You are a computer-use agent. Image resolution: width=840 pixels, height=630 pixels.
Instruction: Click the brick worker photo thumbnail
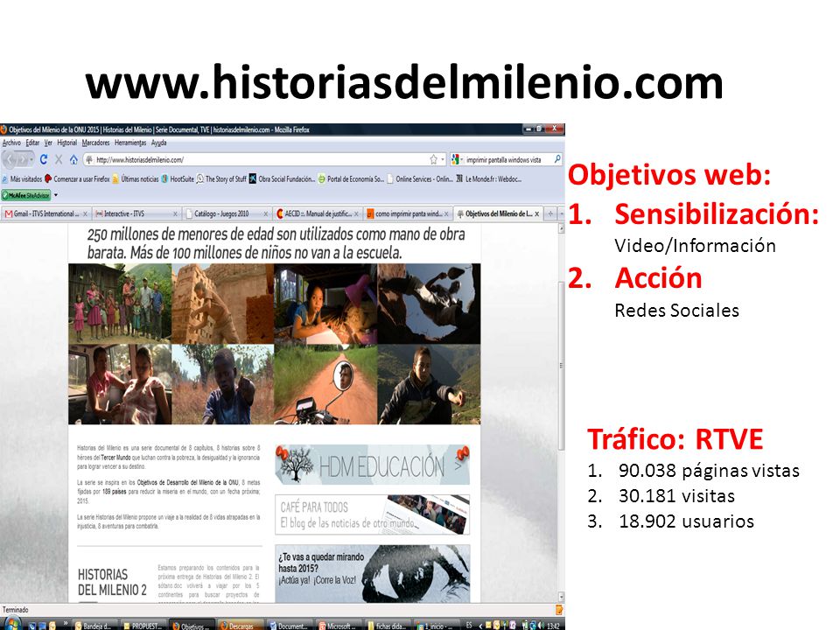(222, 304)
